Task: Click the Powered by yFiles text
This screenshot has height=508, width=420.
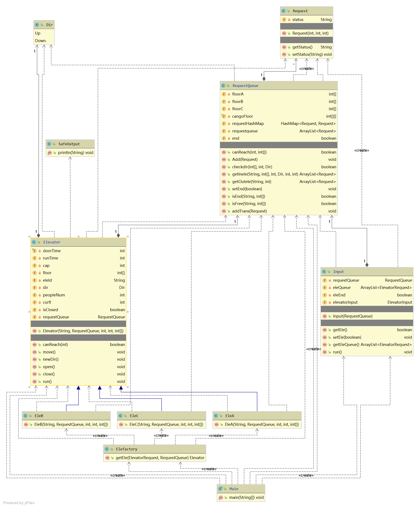Action: pyautogui.click(x=19, y=503)
